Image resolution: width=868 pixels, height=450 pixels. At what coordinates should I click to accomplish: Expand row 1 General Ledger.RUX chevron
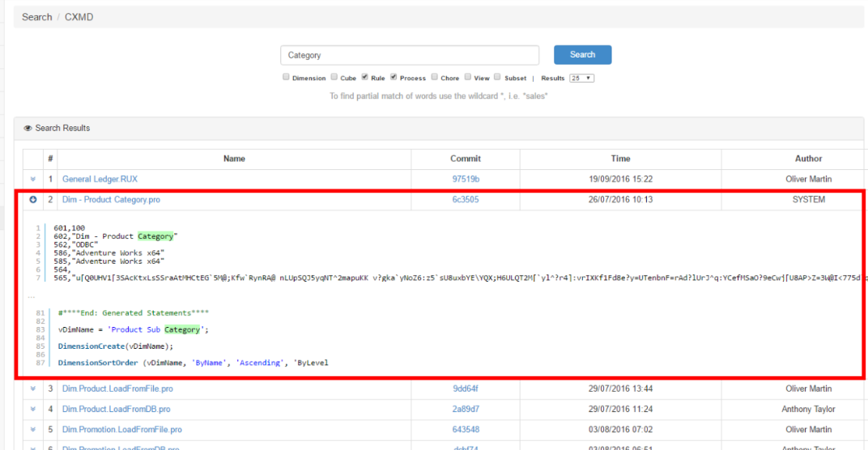click(32, 180)
